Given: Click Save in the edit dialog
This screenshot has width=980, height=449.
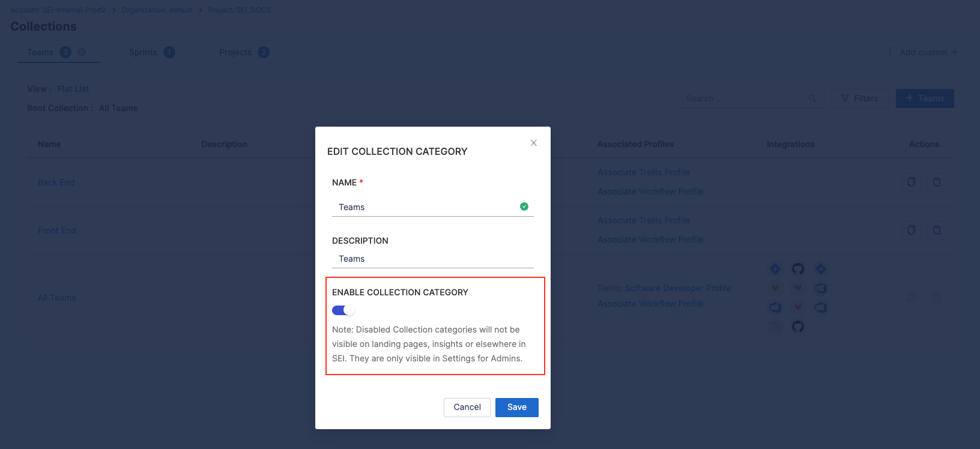Looking at the screenshot, I should click(516, 407).
